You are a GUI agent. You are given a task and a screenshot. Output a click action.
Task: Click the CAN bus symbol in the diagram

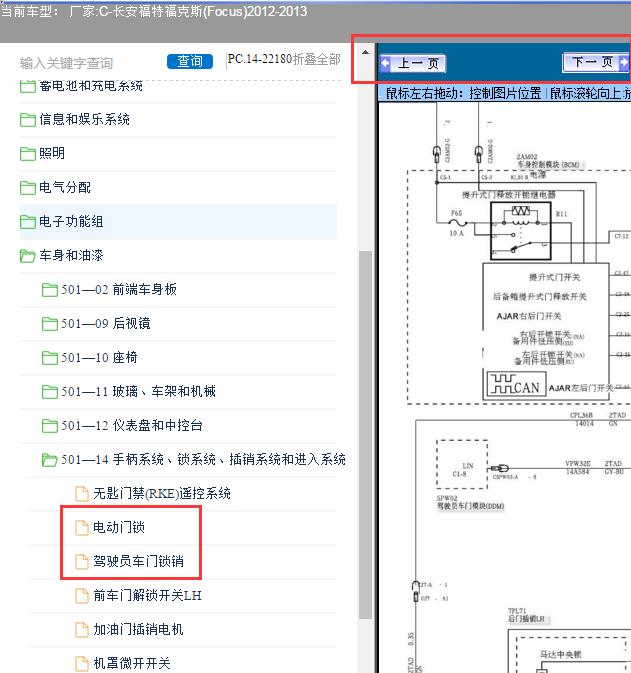516,383
